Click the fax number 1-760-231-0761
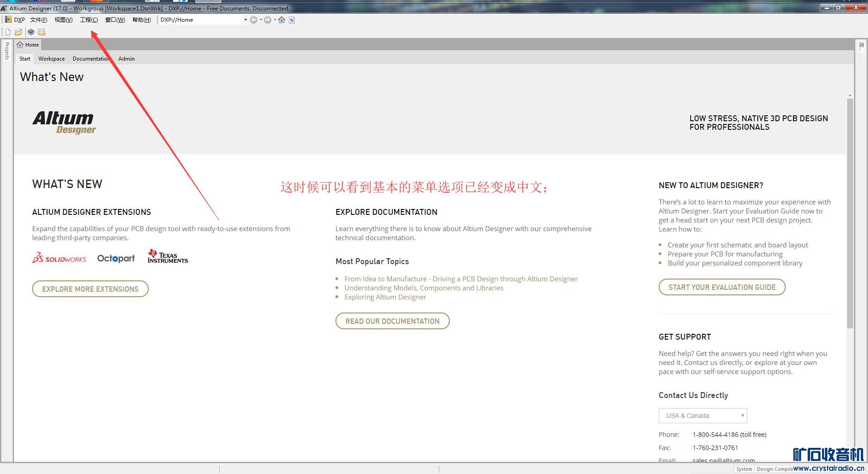 (x=715, y=448)
